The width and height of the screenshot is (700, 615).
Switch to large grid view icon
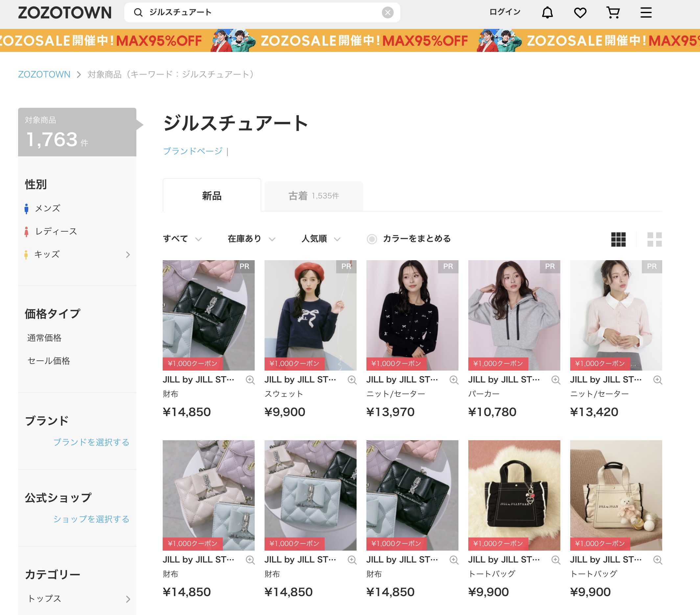click(654, 239)
